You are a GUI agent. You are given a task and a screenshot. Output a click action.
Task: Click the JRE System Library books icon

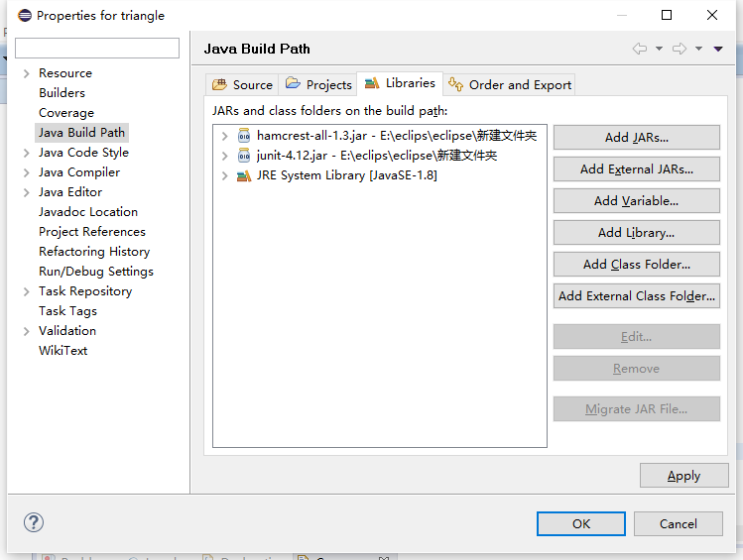(244, 176)
